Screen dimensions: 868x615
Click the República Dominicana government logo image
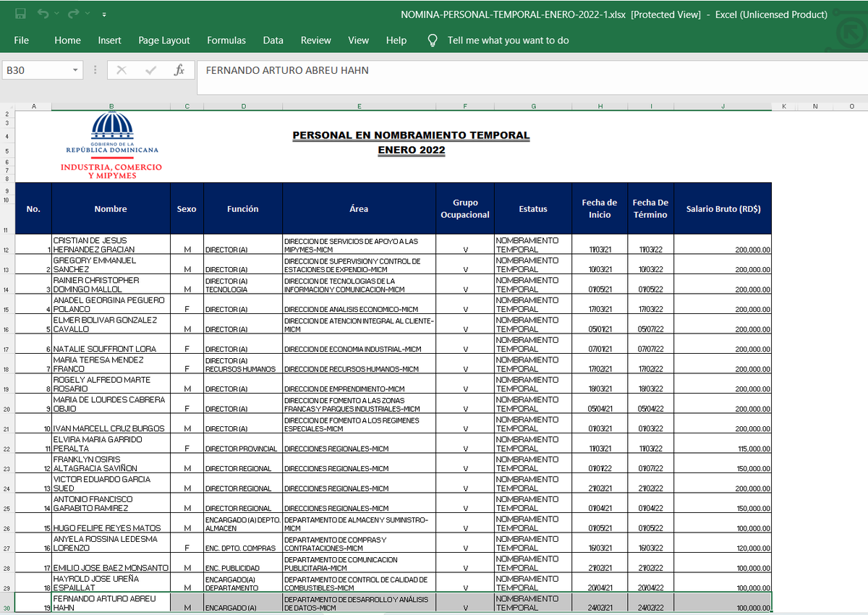(x=111, y=146)
